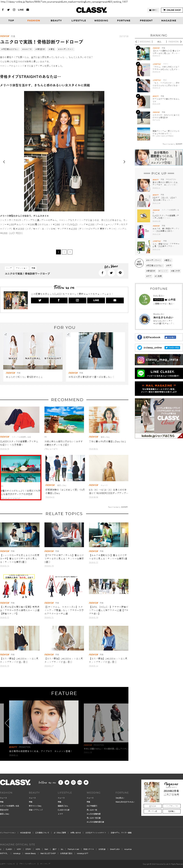This screenshot has width=183, height=868.
Task: Open the LINE link in the top header
Action: click(21, 10)
